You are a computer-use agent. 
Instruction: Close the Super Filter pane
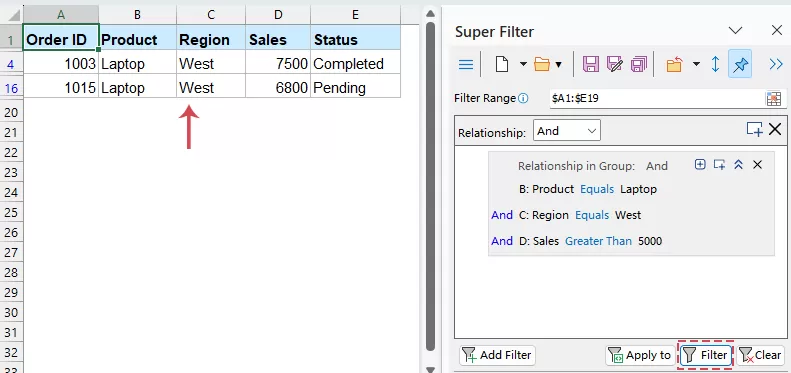[777, 30]
